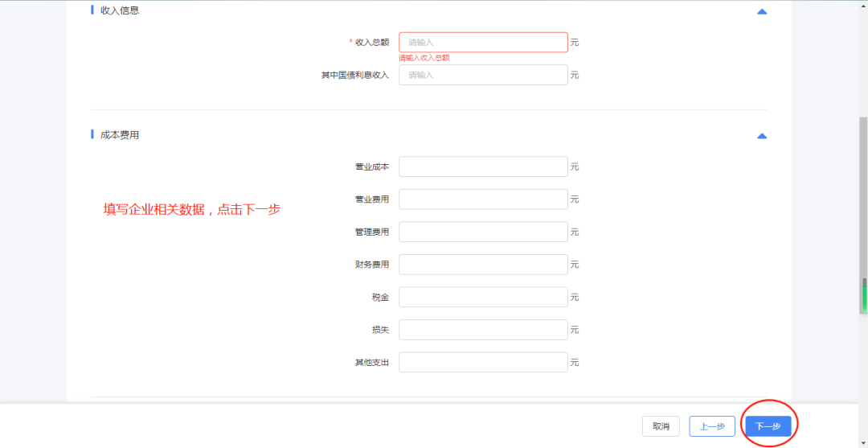Image resolution: width=868 pixels, height=448 pixels.
Task: Select the 管理费用 input box
Action: [483, 232]
